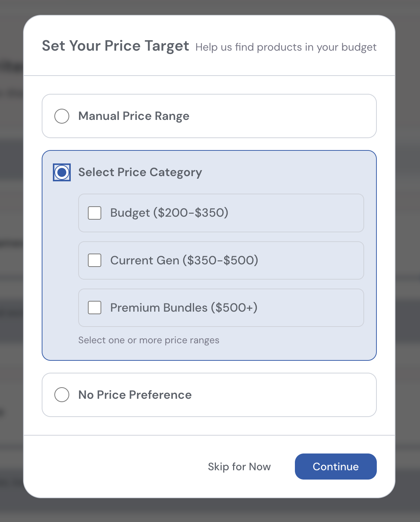Click the Manual Price Range label text

coord(134,116)
